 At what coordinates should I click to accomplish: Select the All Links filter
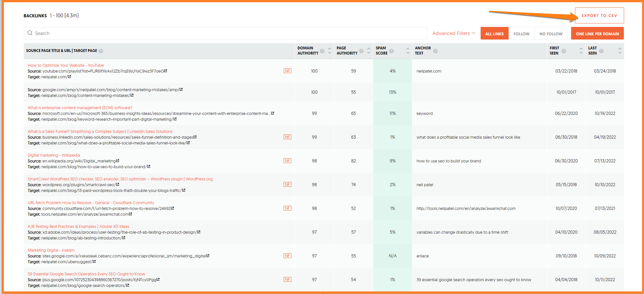click(494, 34)
